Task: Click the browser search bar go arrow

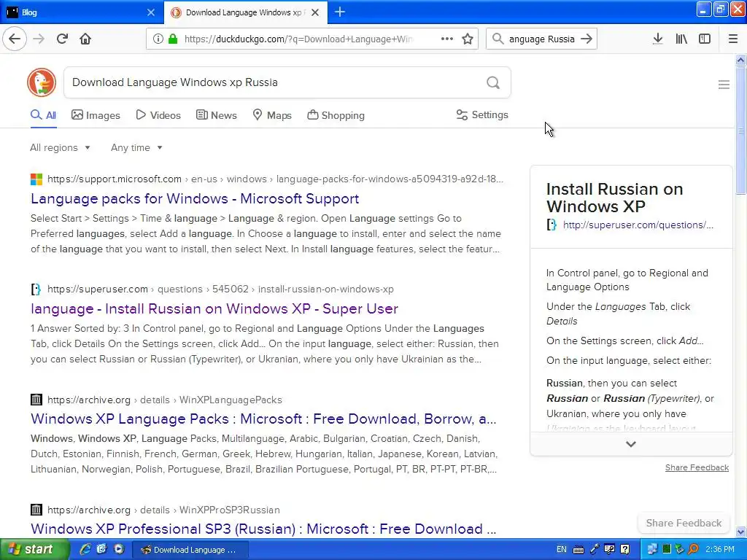Action: [587, 39]
